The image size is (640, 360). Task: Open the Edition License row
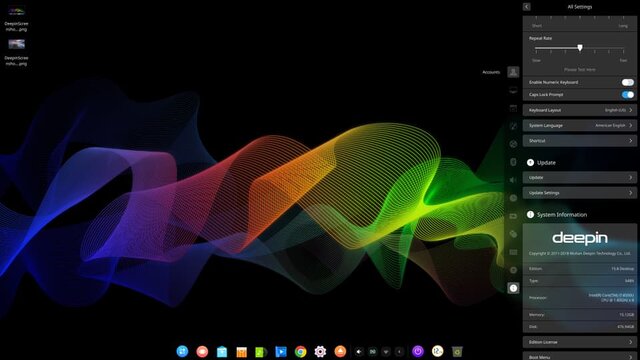(580, 342)
